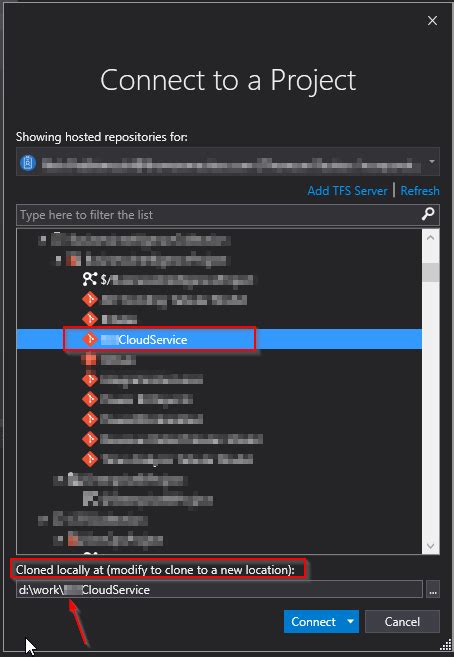454x657 pixels.
Task: Select the CloudService repository in the list
Action: click(x=219, y=339)
